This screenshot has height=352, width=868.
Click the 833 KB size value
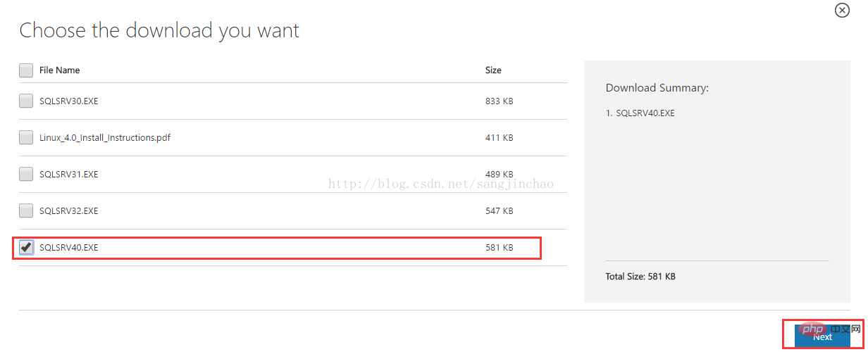pyautogui.click(x=499, y=101)
